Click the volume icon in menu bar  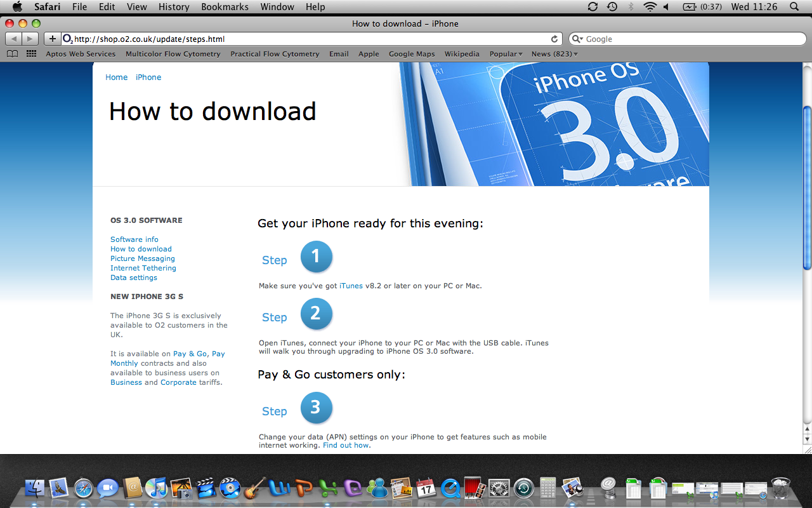(x=666, y=7)
